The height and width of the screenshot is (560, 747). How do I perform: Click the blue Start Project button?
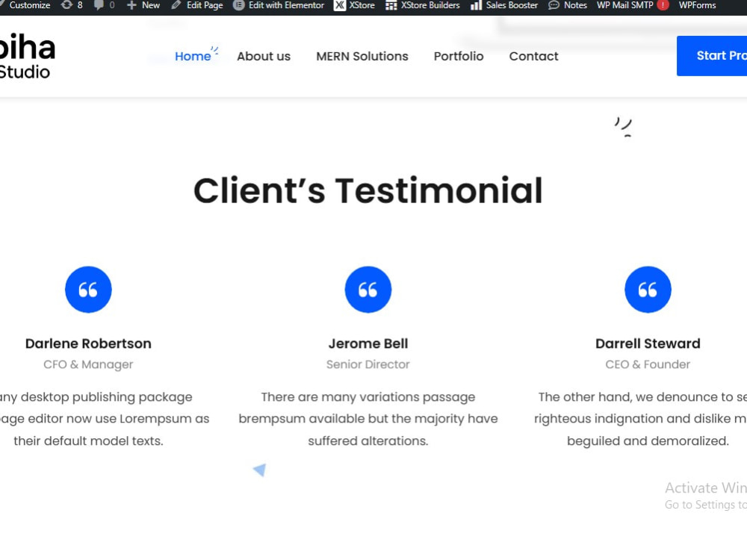712,56
